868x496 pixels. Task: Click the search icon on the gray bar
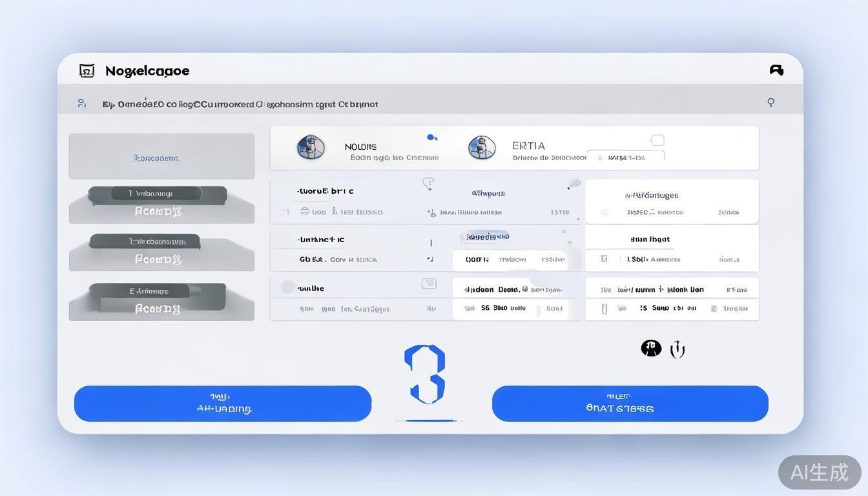click(770, 102)
